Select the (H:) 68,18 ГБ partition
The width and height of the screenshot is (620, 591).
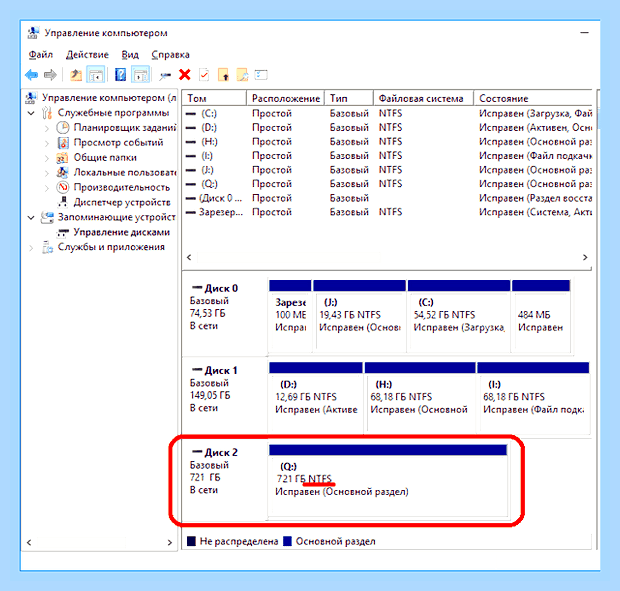coord(420,397)
